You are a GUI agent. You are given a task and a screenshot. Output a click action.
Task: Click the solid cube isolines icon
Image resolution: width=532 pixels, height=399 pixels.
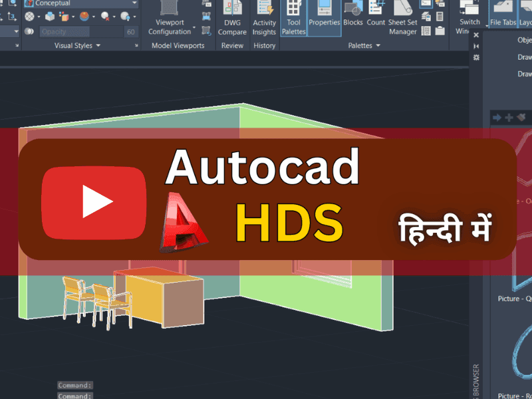tap(50, 16)
